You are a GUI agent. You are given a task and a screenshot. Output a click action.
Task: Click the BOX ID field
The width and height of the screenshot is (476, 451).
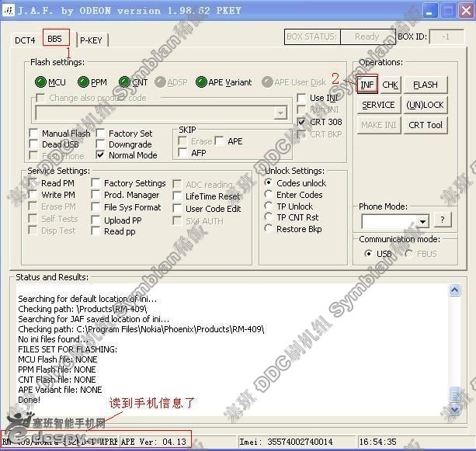pyautogui.click(x=446, y=36)
